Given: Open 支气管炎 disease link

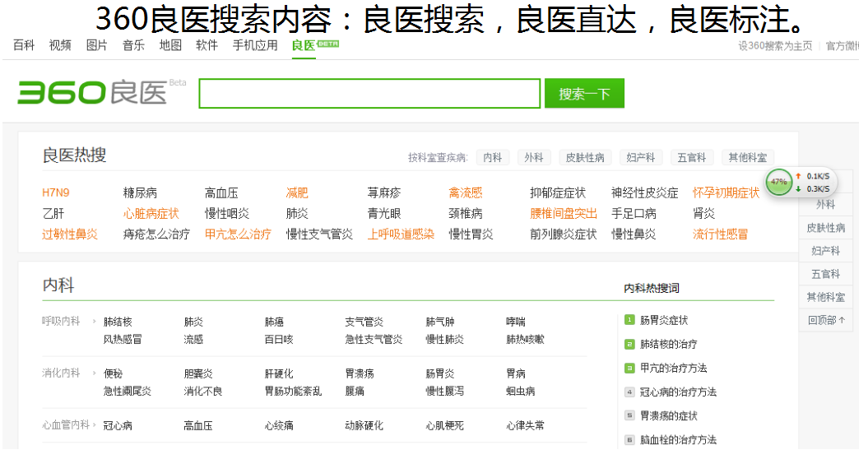Looking at the screenshot, I should (364, 322).
